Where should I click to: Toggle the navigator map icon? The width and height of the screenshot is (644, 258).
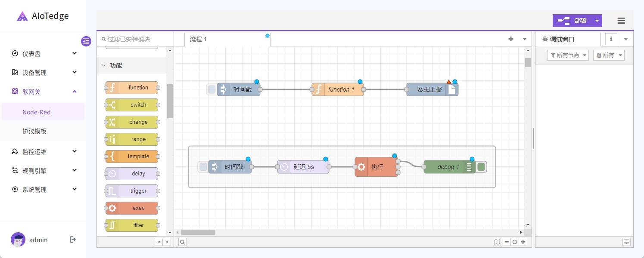(497, 242)
